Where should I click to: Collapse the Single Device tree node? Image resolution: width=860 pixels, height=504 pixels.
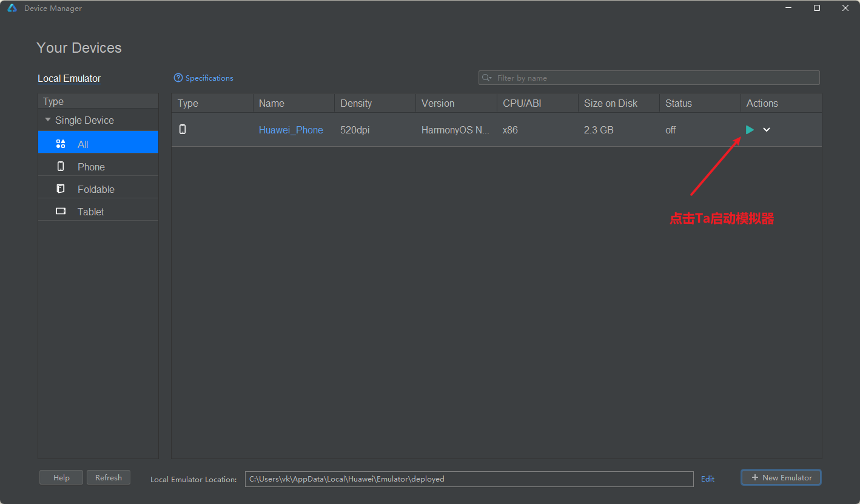pyautogui.click(x=48, y=120)
